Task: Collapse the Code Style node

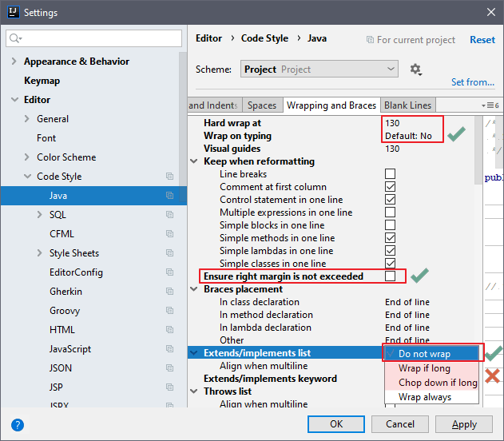Action: (28, 176)
